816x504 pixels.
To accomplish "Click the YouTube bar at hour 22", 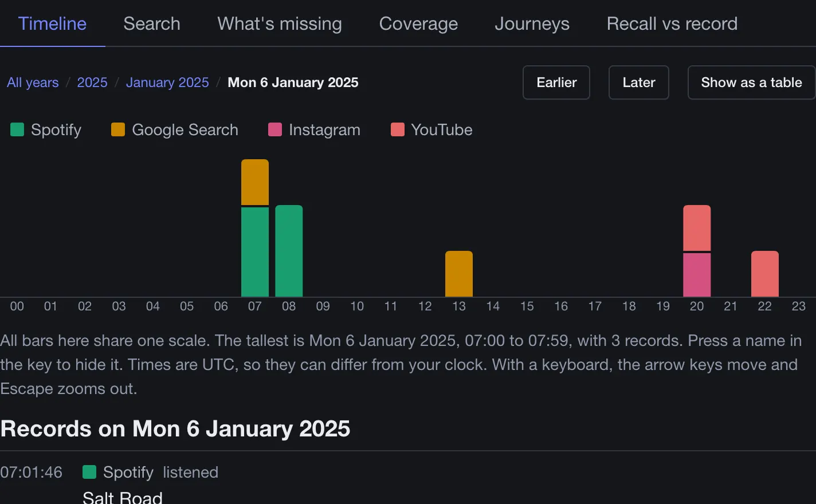I will pos(765,274).
